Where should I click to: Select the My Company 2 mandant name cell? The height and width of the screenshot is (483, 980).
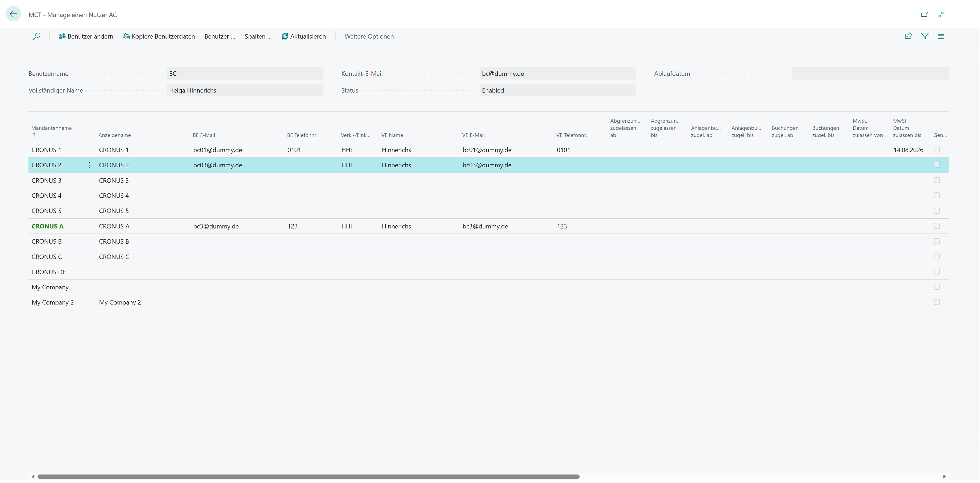point(52,302)
